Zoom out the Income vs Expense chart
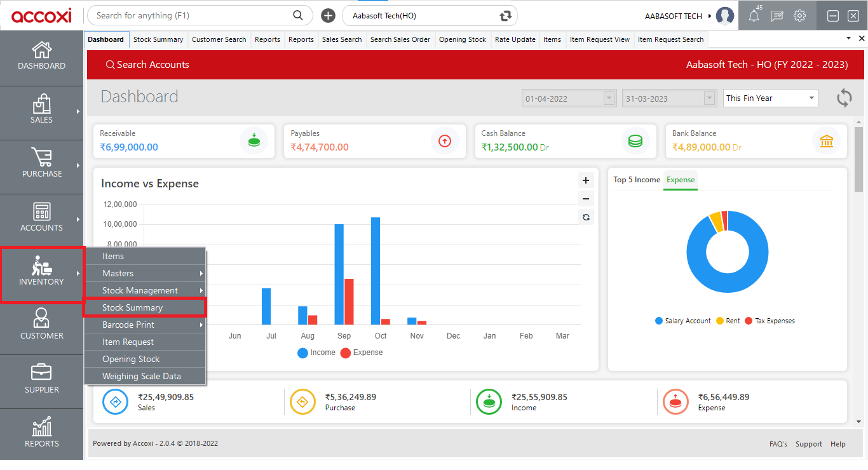Viewport: 868px width, 470px height. coord(586,198)
